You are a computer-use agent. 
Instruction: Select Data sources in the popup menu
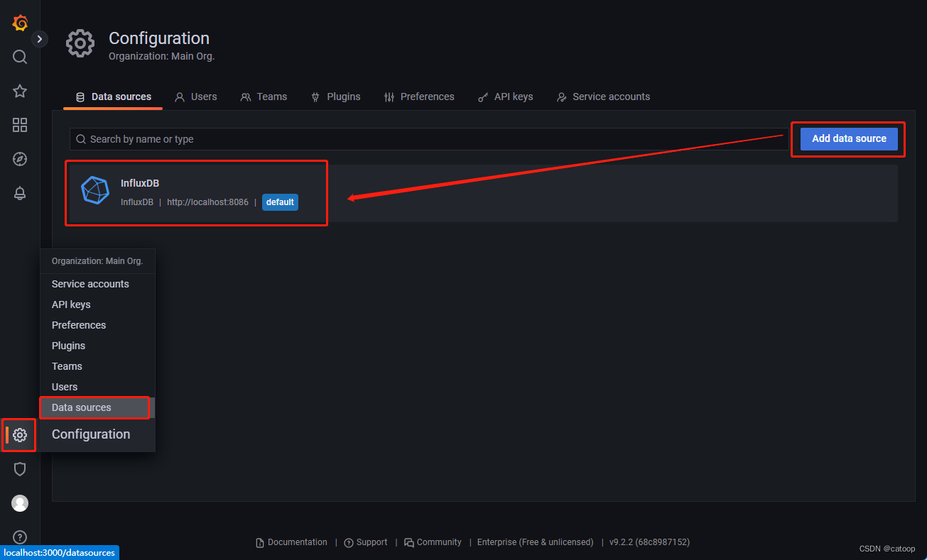(97, 407)
